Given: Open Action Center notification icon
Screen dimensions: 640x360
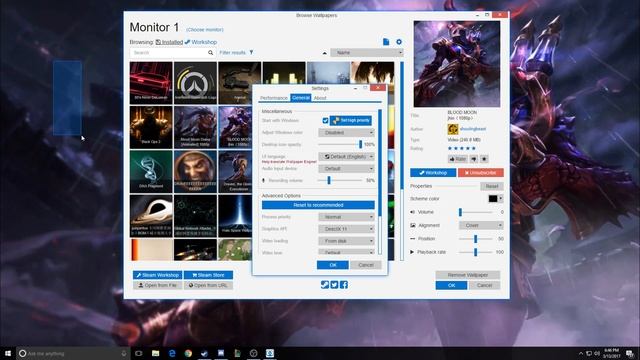Looking at the screenshot, I should point(630,353).
